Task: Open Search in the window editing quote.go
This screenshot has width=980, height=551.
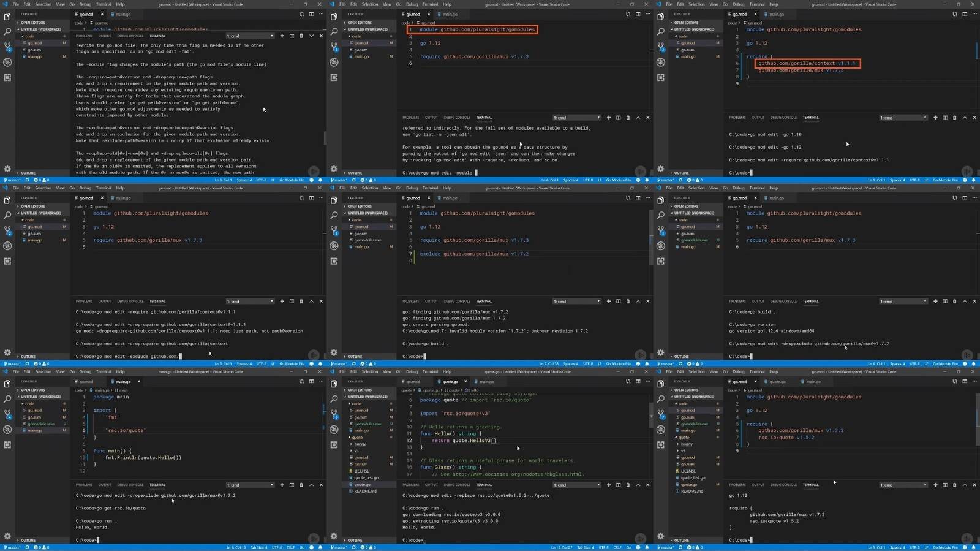Action: (334, 399)
